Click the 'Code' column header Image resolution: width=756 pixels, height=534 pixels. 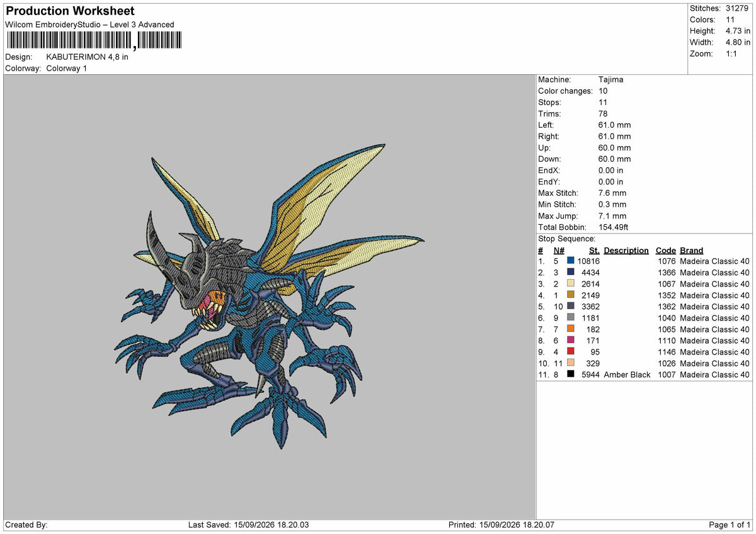pos(665,250)
